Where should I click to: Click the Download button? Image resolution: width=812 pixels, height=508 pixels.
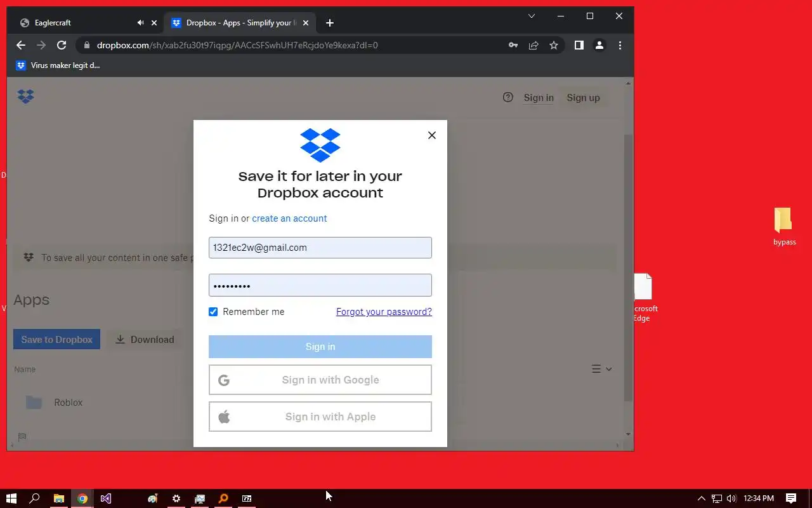coord(145,340)
